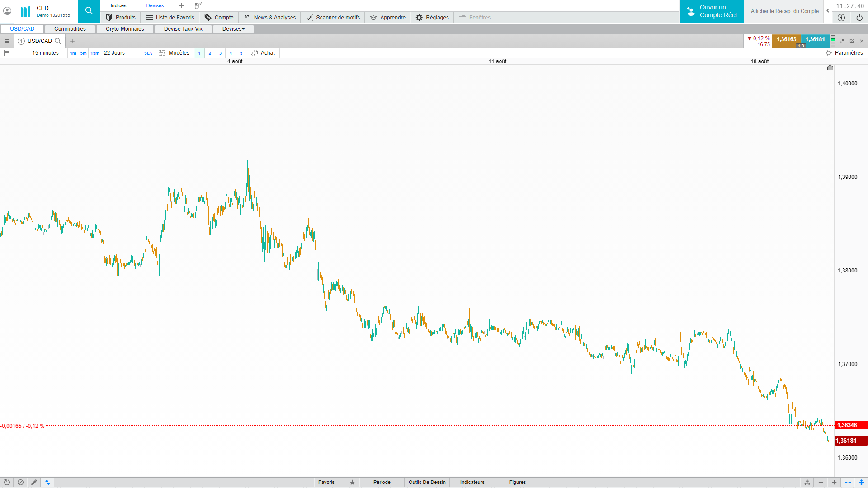Switch to the Commodities tab
Viewport: 868px width, 488px height.
[70, 29]
